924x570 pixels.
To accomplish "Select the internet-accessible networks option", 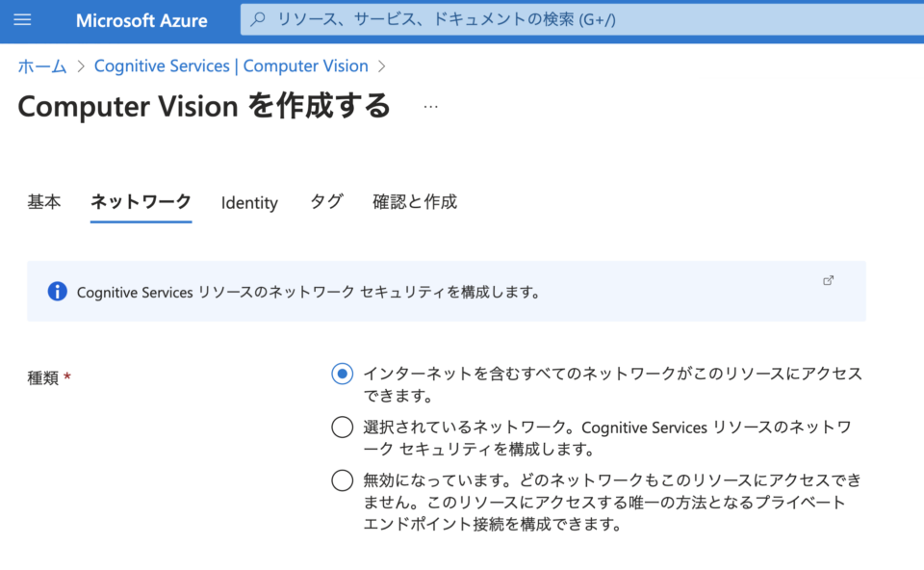I will [342, 374].
